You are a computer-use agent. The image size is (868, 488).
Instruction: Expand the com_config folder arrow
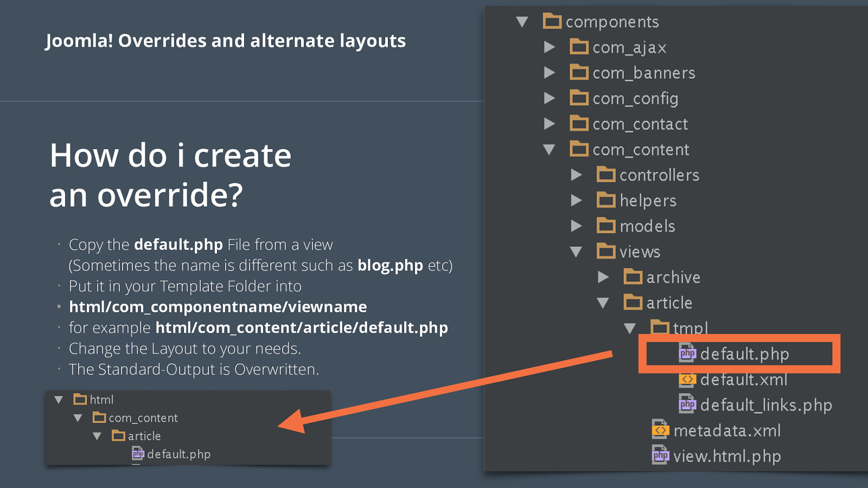550,98
